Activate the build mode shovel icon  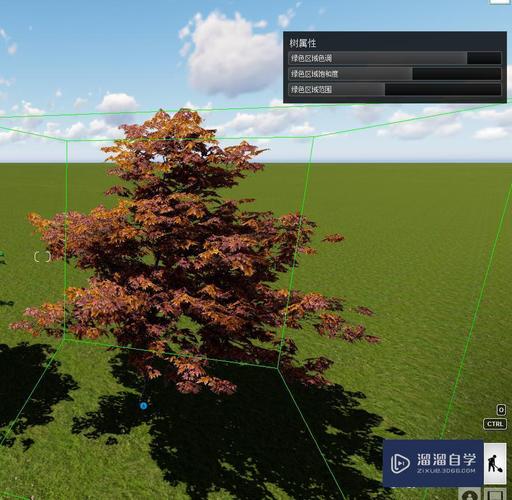click(495, 463)
